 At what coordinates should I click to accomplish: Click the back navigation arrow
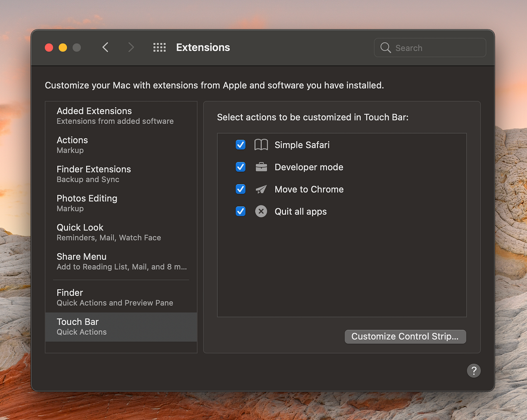[x=105, y=47]
